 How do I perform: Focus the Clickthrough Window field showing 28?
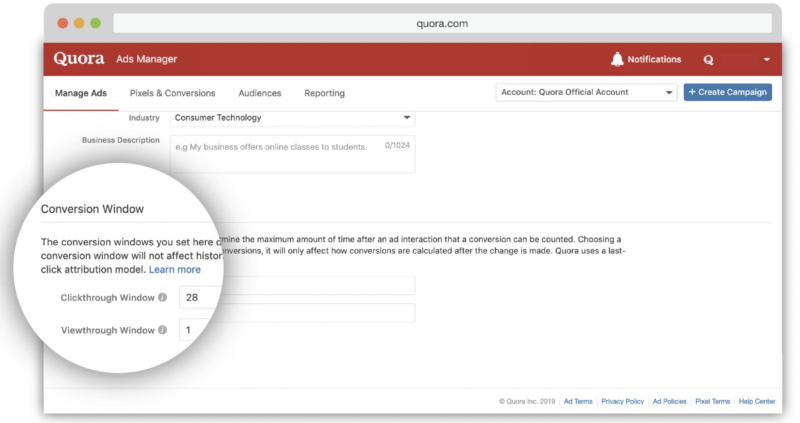(x=300, y=287)
